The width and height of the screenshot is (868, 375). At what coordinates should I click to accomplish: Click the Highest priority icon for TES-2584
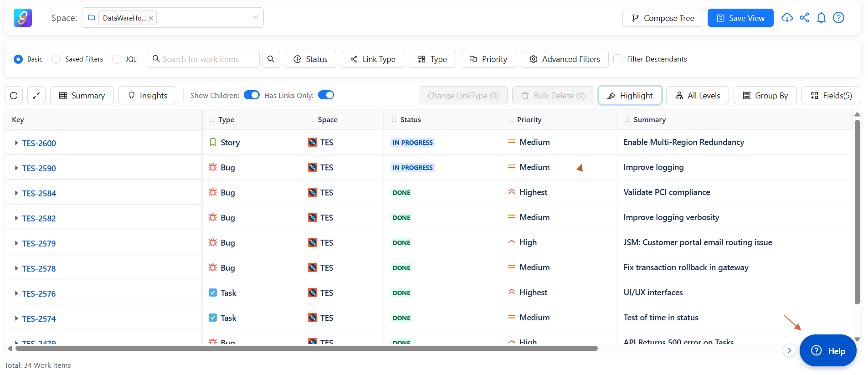[x=511, y=192]
